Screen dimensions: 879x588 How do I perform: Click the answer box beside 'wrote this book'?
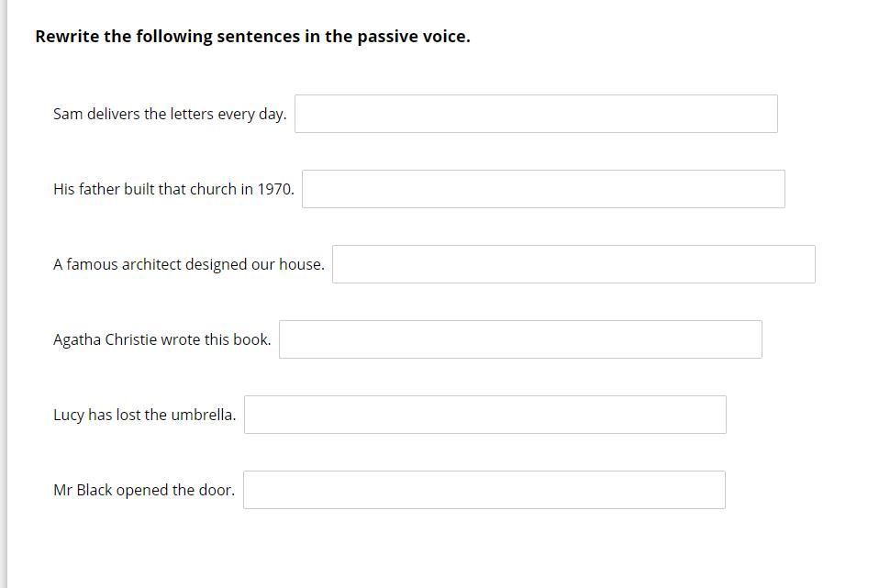click(x=520, y=339)
